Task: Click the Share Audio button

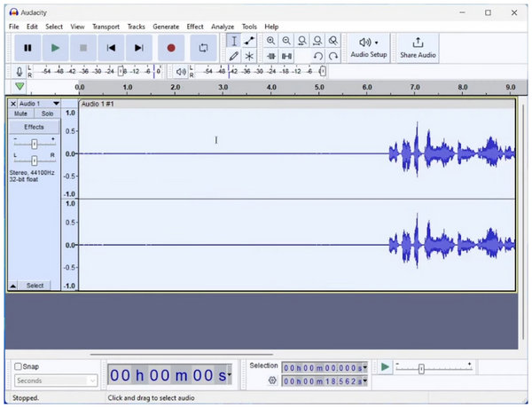Action: [x=418, y=48]
